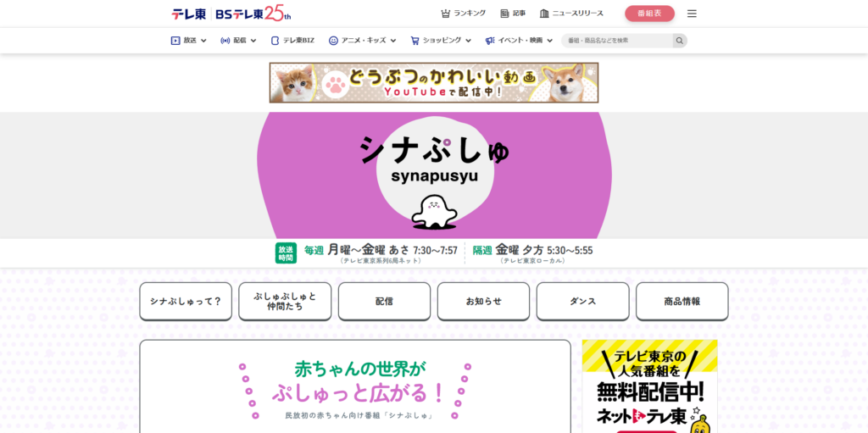The image size is (868, 433).
Task: Open the BS TV Tokyo 25th logo
Action: click(x=253, y=14)
